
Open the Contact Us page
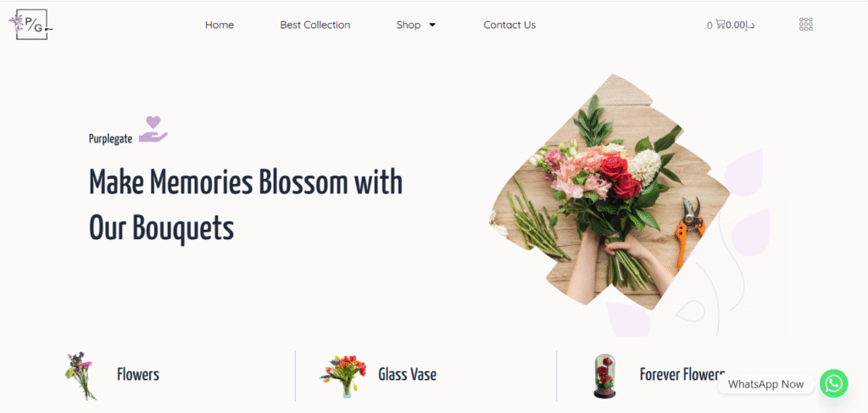[x=509, y=25]
